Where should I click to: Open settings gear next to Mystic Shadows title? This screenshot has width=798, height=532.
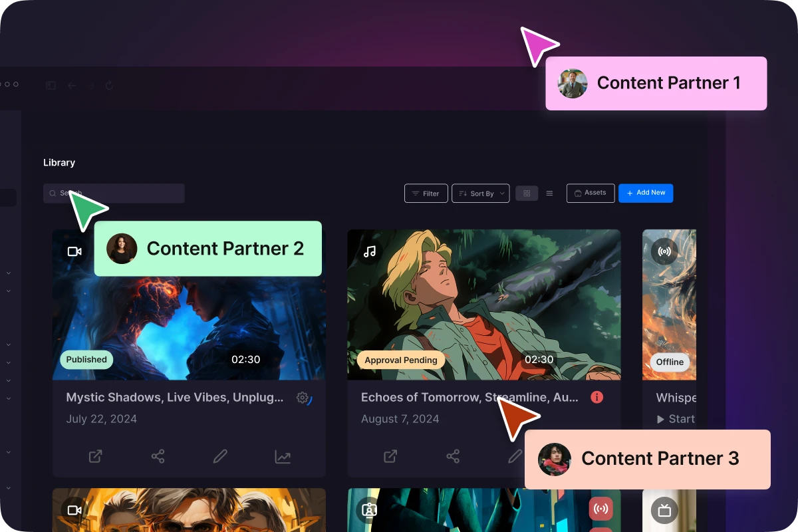[301, 397]
